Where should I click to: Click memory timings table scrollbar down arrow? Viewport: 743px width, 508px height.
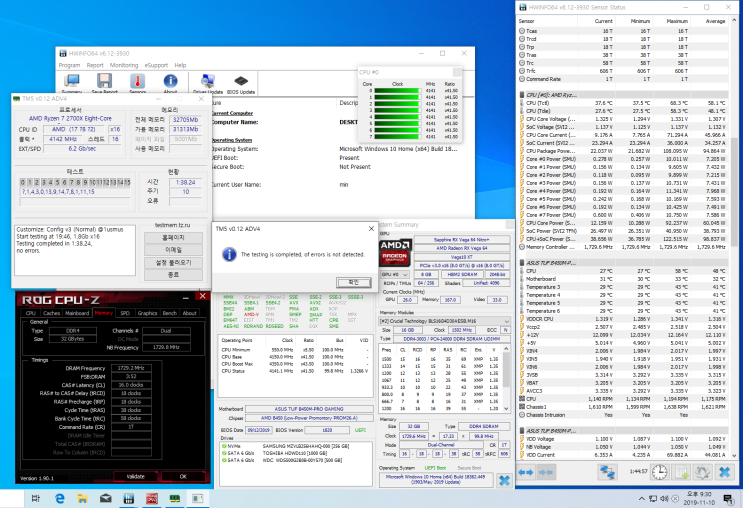(506, 408)
